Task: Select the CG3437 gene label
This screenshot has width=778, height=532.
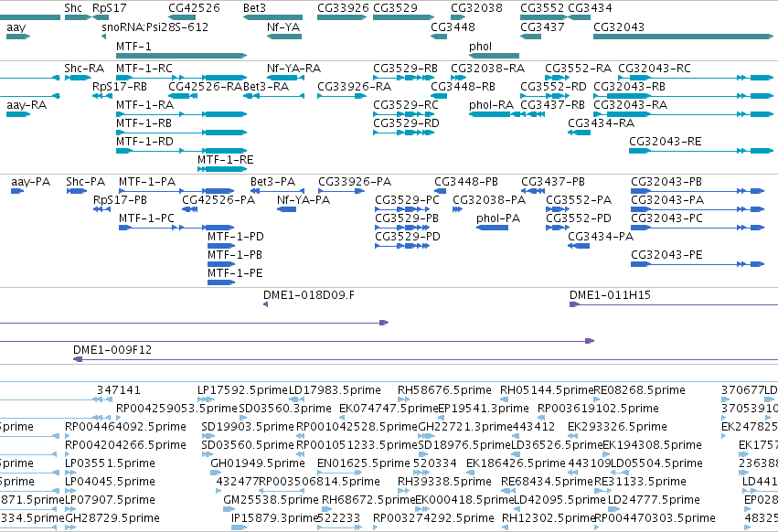Action: coord(542,27)
